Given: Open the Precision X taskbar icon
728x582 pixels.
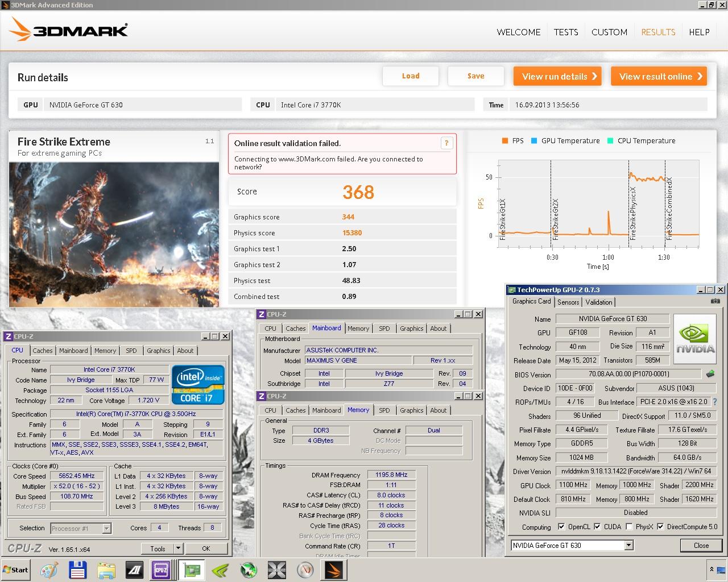Looking at the screenshot, I should [x=277, y=570].
